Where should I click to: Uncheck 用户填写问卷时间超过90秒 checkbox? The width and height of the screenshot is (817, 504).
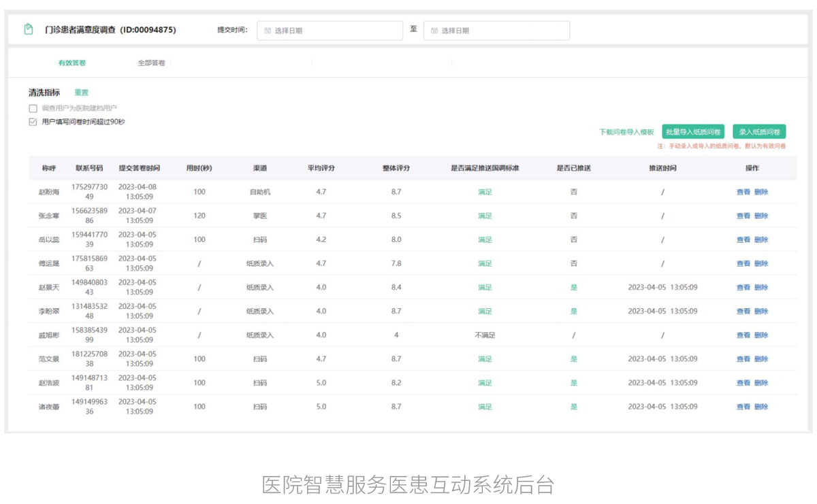click(x=33, y=122)
